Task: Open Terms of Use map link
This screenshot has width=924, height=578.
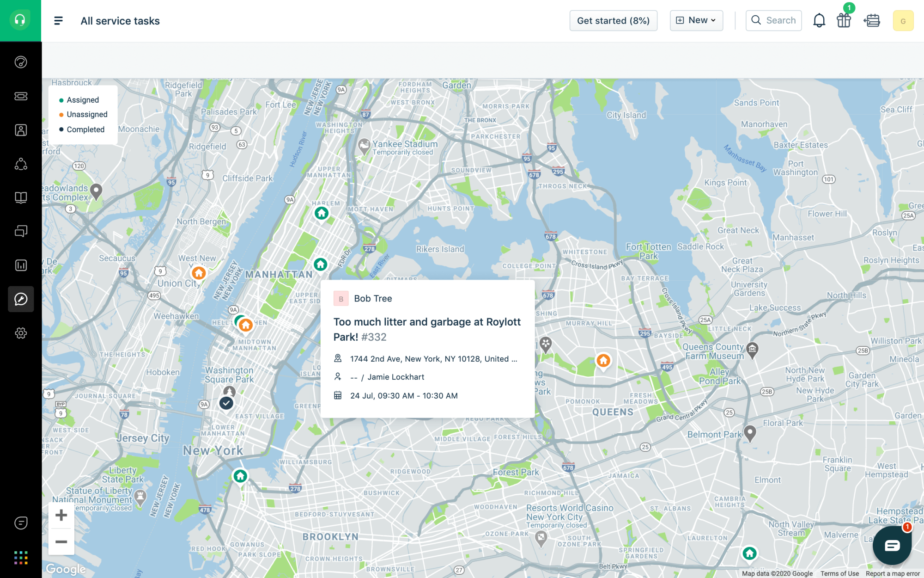Action: click(x=839, y=573)
